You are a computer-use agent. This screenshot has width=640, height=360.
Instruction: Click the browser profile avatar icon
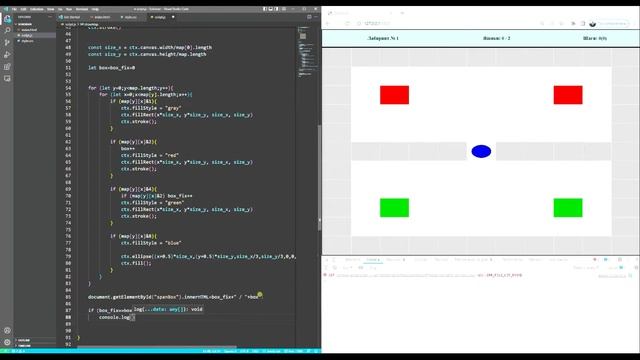[593, 24]
